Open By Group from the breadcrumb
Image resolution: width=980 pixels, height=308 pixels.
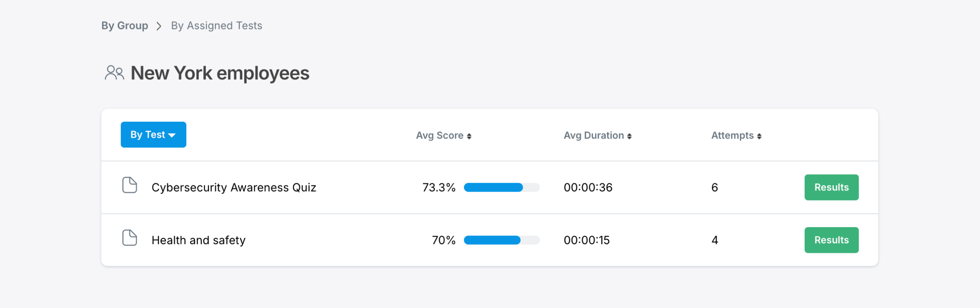[125, 26]
